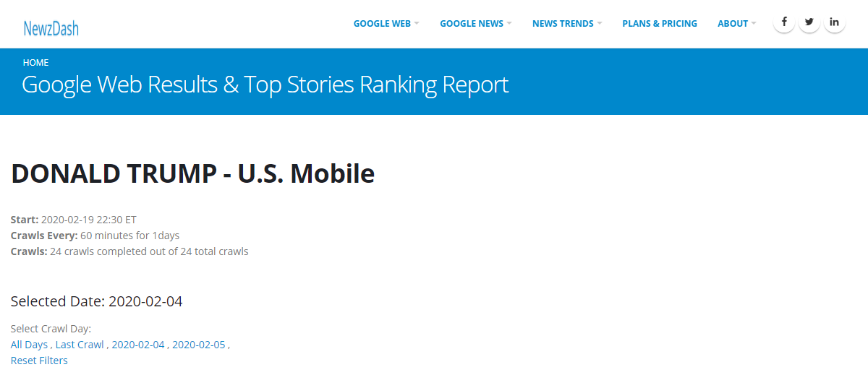Click the Selected Date 2020-02-04 text
868x388 pixels.
click(97, 301)
